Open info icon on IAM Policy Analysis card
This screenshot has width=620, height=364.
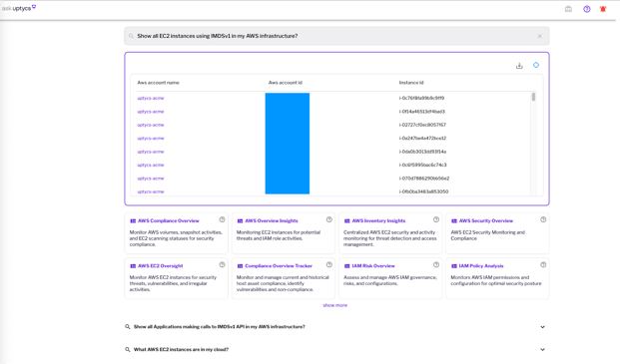(543, 265)
